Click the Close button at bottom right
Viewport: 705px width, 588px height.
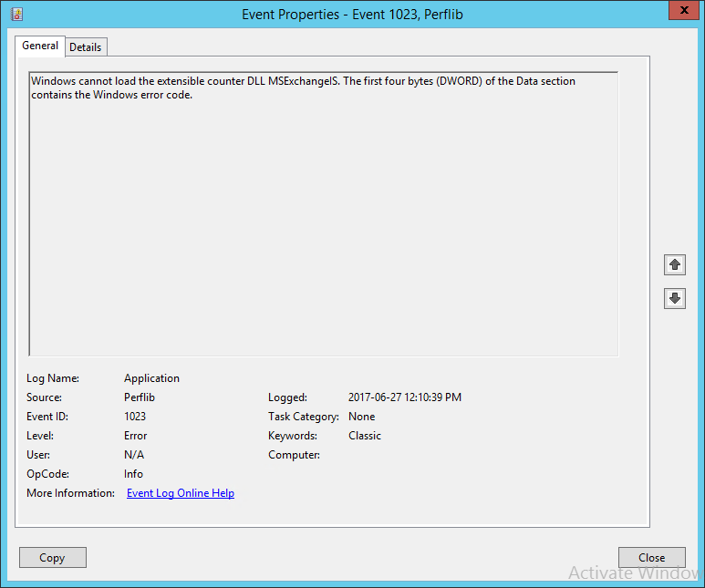coord(651,558)
